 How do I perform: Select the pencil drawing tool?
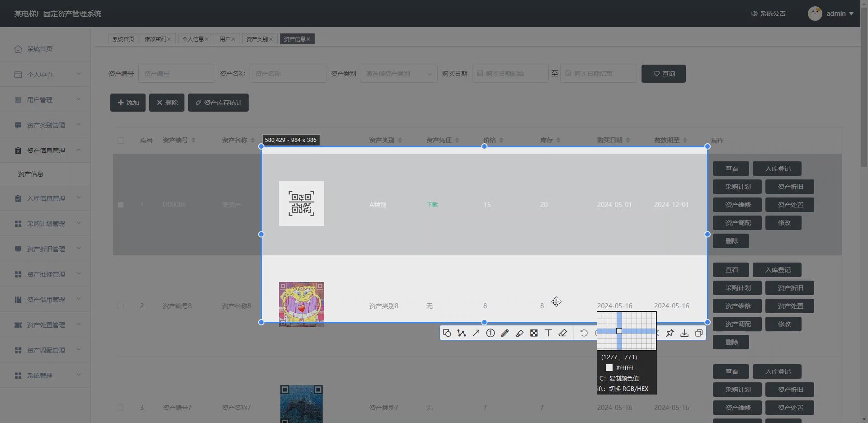pos(505,333)
